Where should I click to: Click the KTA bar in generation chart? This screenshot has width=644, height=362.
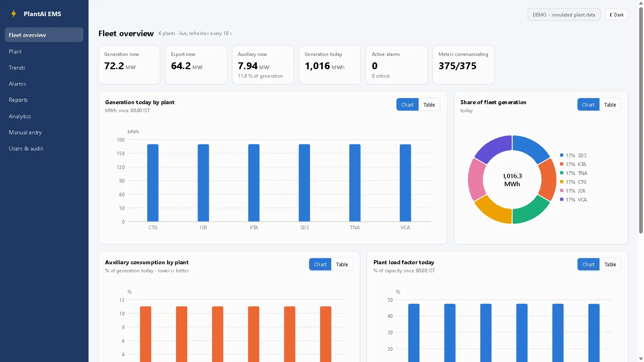(254, 183)
